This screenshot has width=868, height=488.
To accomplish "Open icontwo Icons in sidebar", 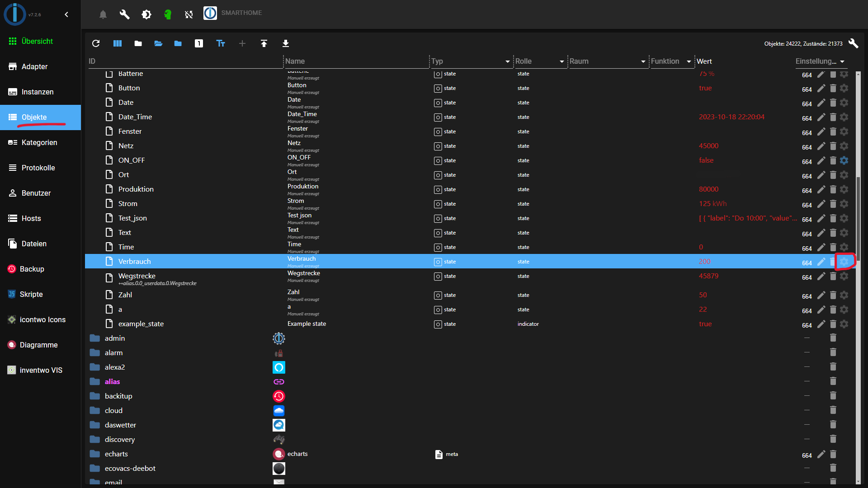I will tap(40, 319).
